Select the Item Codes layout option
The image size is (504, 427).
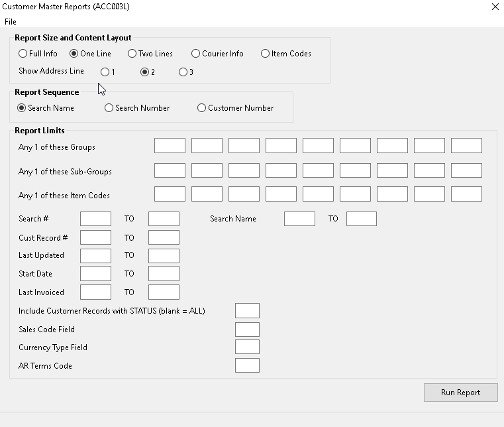click(x=286, y=54)
